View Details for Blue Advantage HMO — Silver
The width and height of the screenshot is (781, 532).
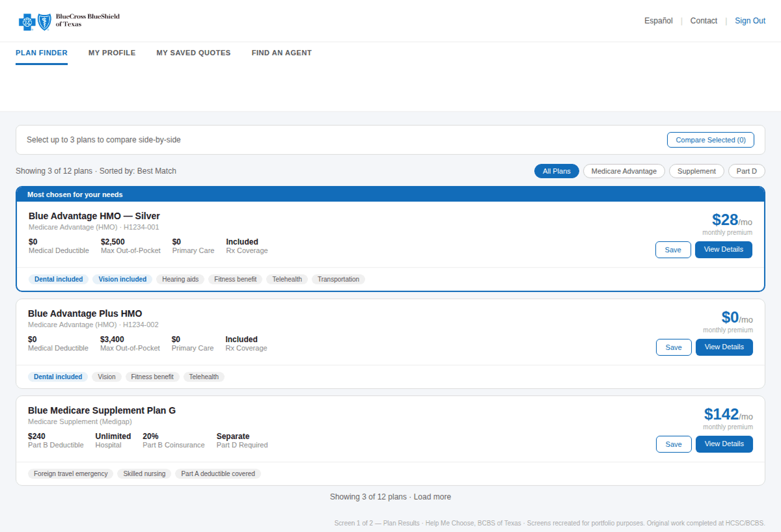point(724,250)
